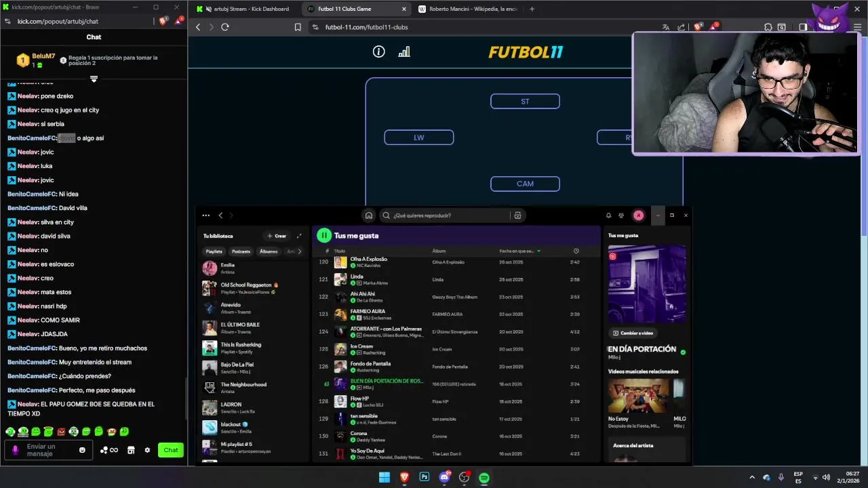This screenshot has width=868, height=488.
Task: Sort songs by Título column
Action: point(340,251)
